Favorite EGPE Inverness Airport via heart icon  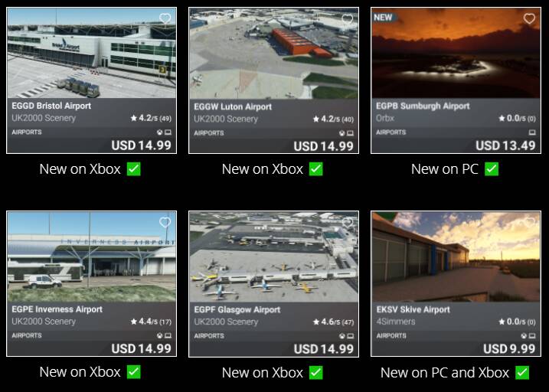click(165, 222)
